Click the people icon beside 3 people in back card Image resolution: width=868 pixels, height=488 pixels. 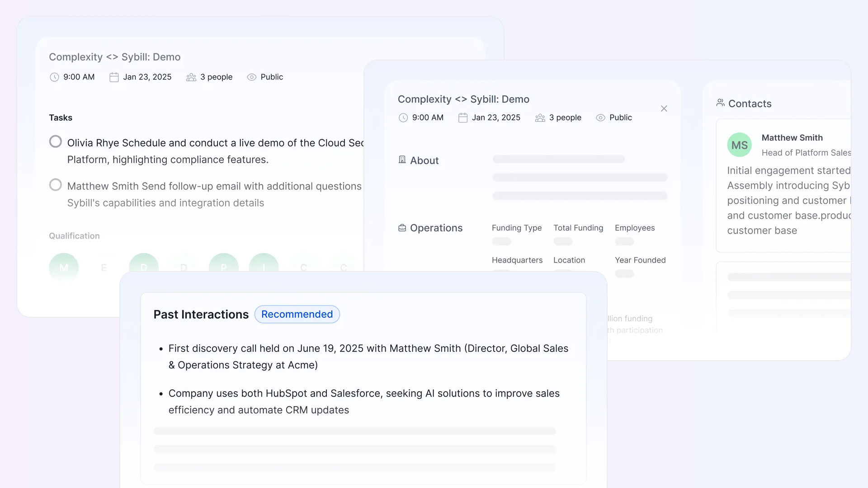point(191,77)
